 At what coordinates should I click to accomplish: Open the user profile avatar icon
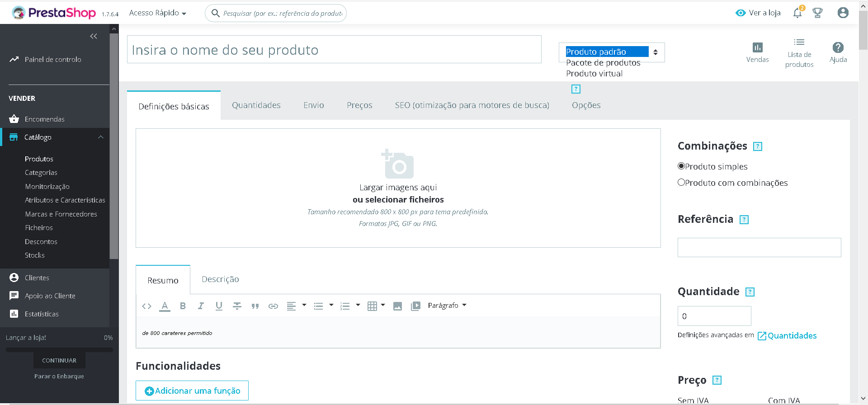point(843,13)
